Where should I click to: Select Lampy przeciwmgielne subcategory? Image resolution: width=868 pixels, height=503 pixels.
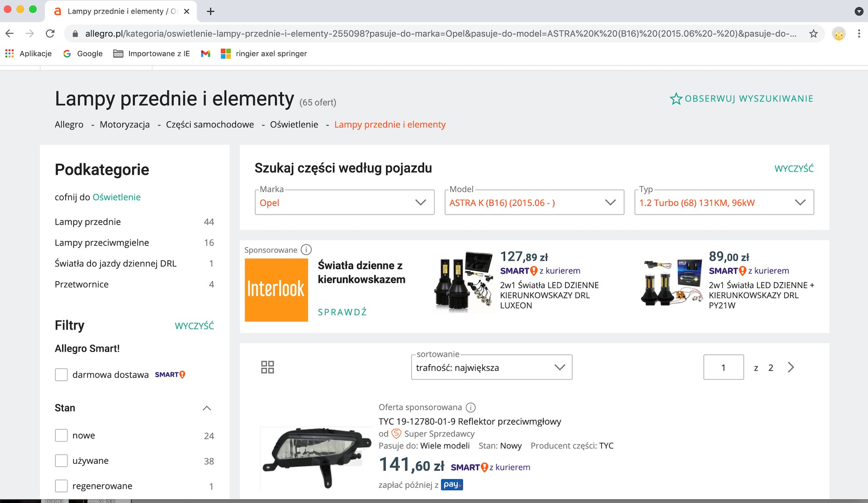102,243
